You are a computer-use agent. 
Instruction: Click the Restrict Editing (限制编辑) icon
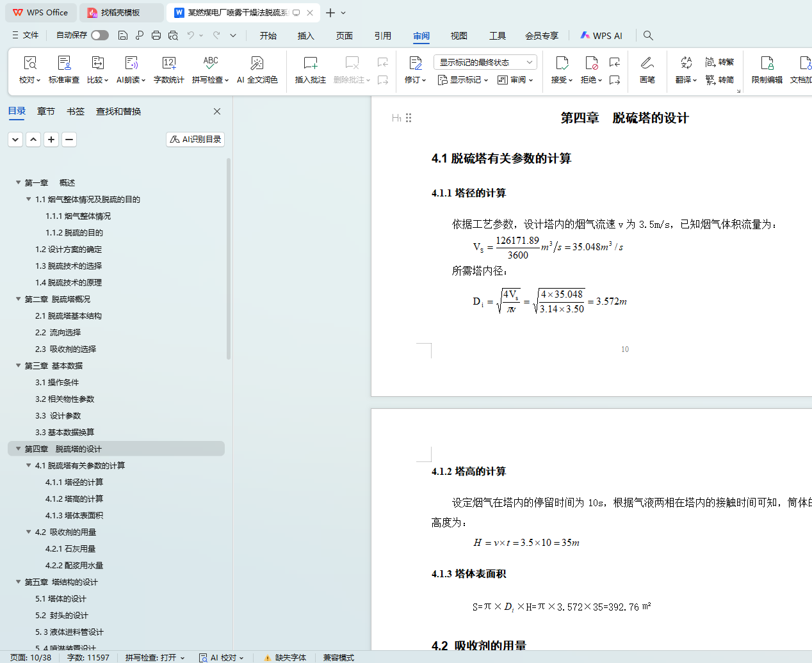coord(767,63)
